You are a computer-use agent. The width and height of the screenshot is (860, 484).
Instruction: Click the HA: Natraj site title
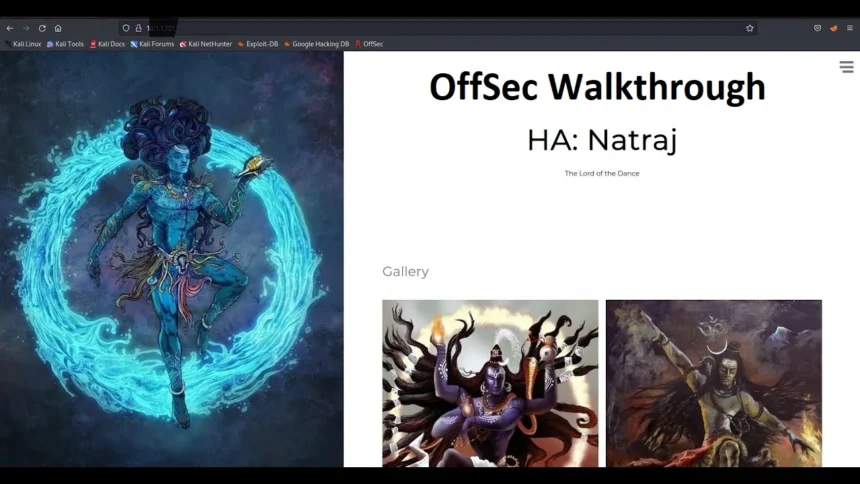tap(602, 140)
